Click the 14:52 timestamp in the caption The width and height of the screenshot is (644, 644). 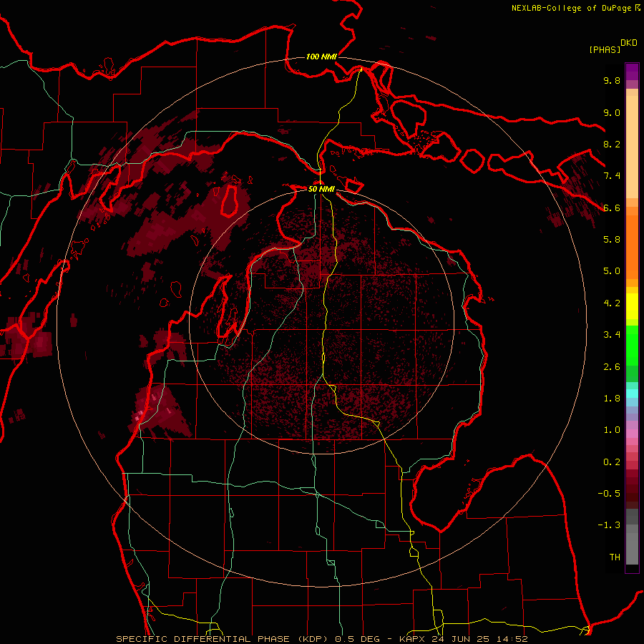512,639
